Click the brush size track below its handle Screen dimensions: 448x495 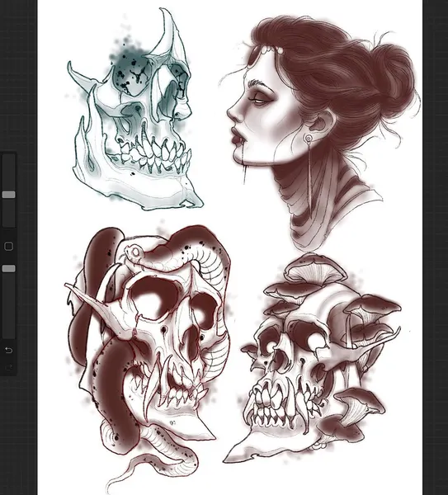pyautogui.click(x=9, y=213)
